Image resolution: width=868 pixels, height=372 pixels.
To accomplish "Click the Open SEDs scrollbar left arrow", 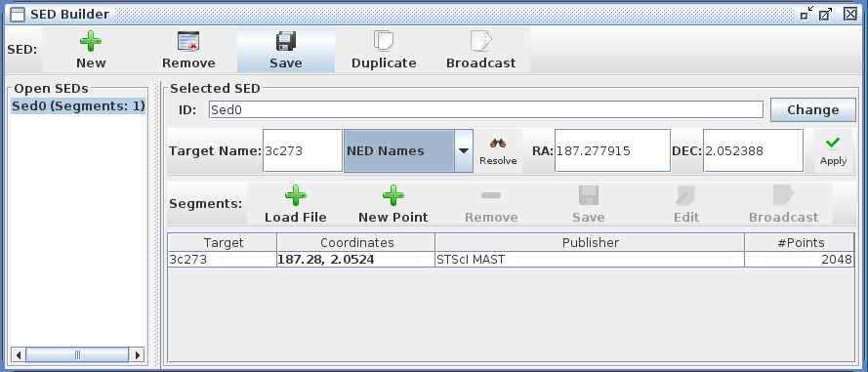I will click(x=19, y=354).
